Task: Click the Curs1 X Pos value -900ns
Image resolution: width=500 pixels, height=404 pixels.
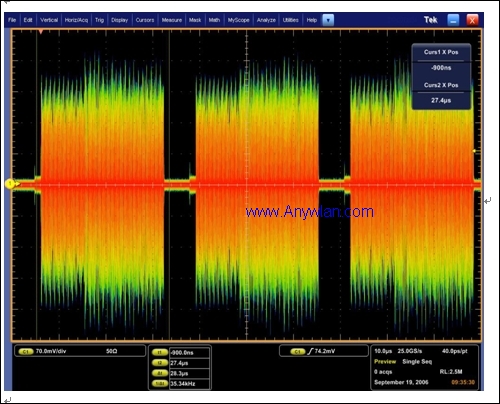Action: click(441, 68)
